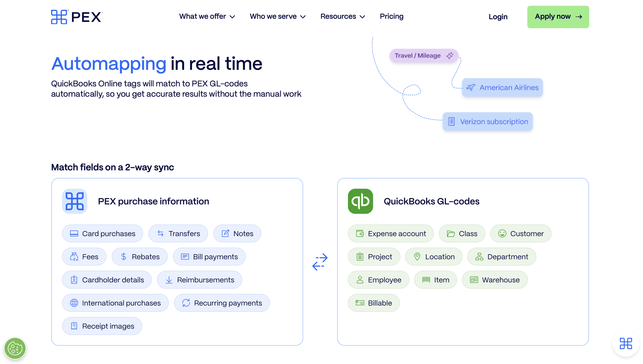Open the PEX chat widget icon
Screen dimensions: 643x364
[x=626, y=343]
